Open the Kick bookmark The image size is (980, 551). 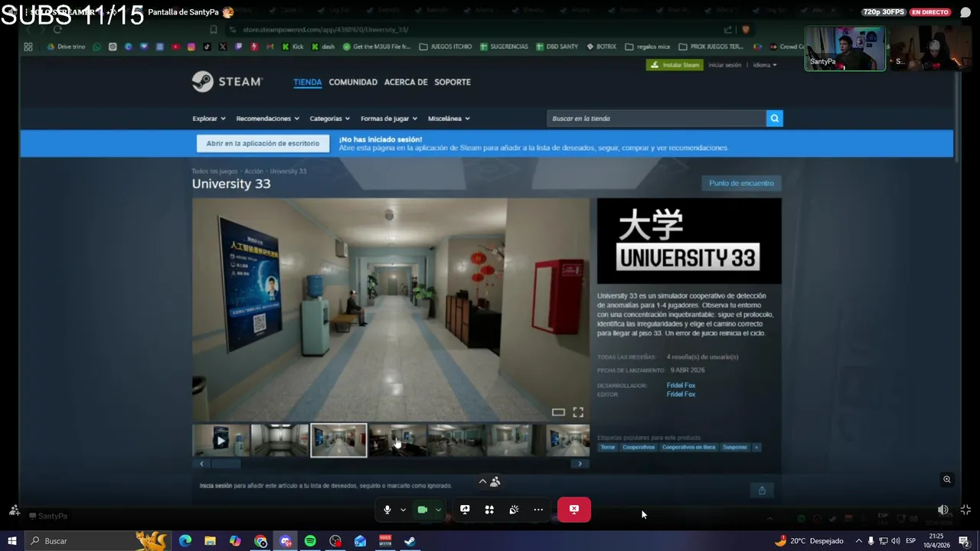point(292,47)
